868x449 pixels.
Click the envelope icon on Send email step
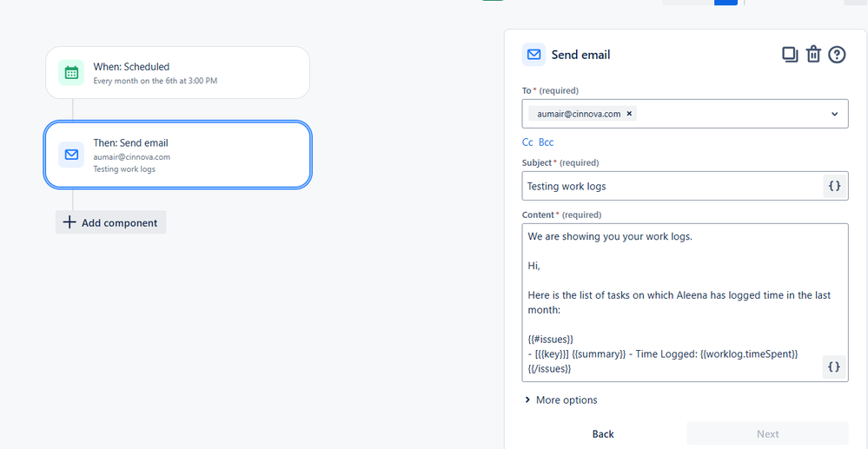71,155
